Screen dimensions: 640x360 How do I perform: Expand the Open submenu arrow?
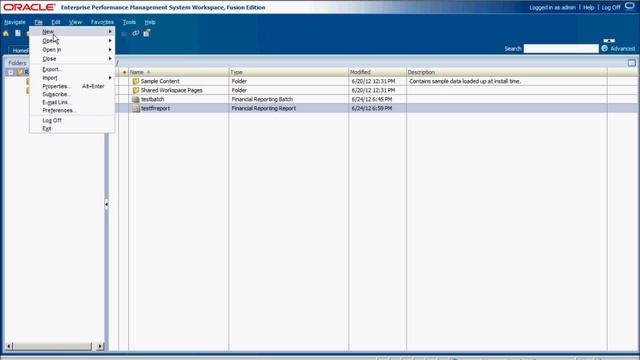coord(110,41)
